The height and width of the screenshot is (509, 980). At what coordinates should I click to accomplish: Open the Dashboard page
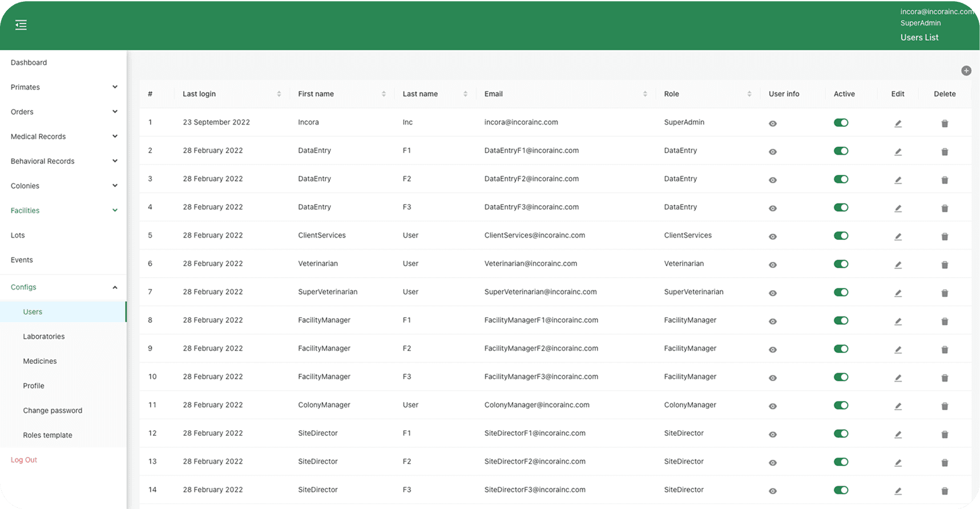29,63
